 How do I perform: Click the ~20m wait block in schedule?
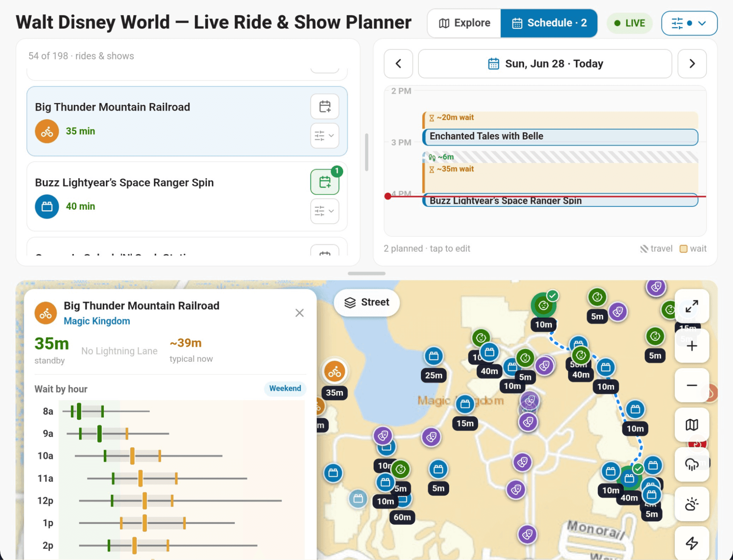(560, 120)
